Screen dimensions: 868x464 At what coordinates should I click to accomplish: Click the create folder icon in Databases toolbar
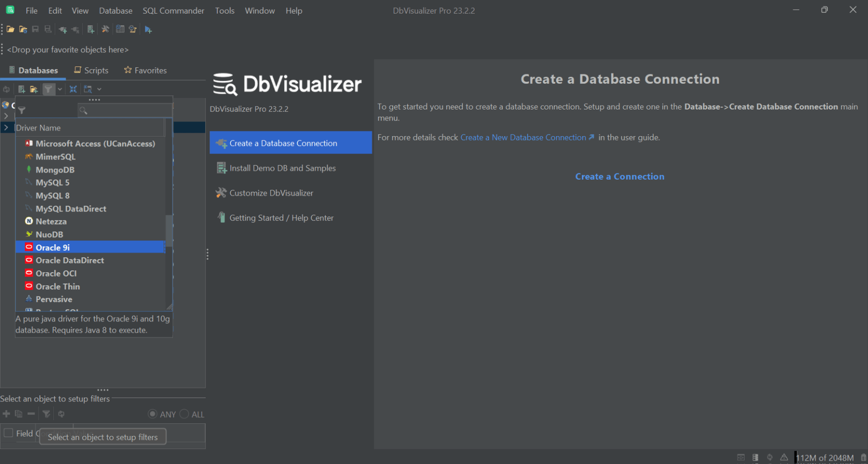click(34, 89)
